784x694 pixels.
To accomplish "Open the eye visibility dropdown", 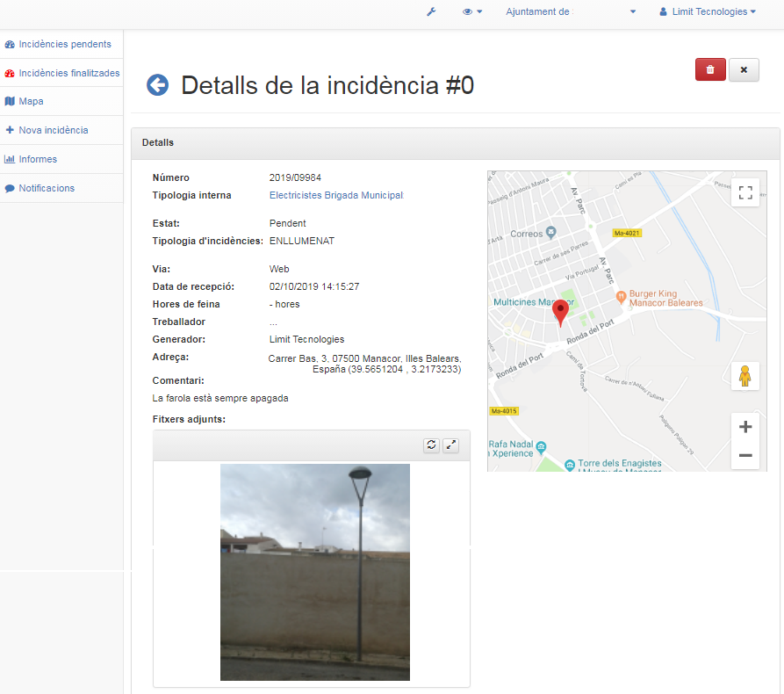I will 472,11.
